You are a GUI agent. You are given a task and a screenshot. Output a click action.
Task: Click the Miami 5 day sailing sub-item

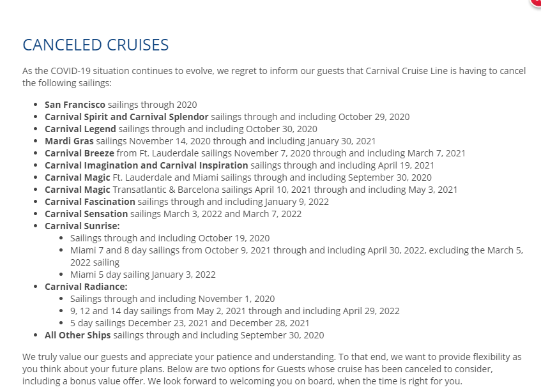pyautogui.click(x=143, y=275)
